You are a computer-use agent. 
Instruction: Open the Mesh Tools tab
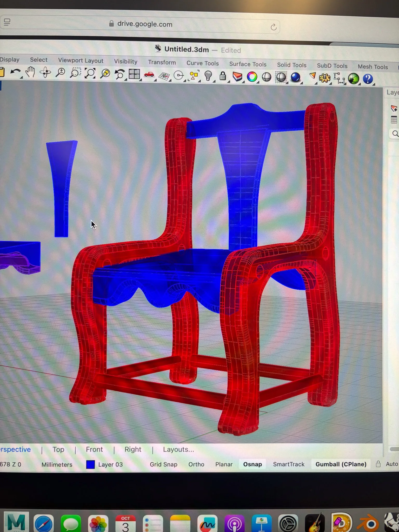pyautogui.click(x=373, y=67)
